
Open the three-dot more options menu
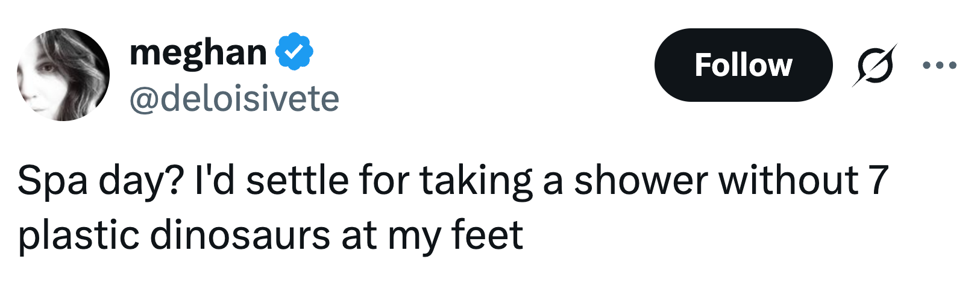pos(940,65)
